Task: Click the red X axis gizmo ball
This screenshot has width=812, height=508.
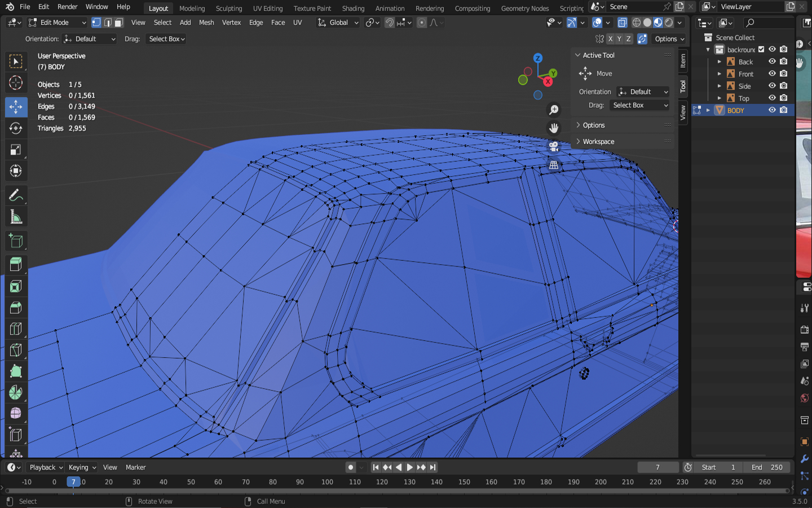Action: [548, 82]
